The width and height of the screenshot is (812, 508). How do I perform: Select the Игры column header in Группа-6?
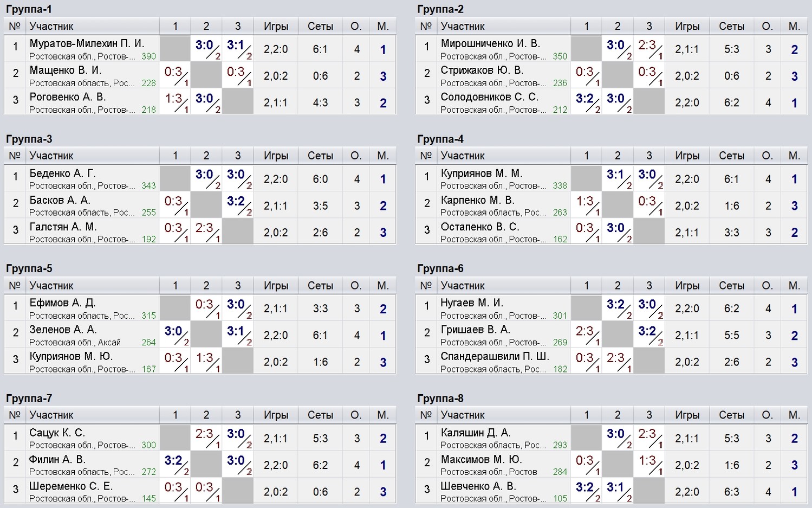[687, 285]
